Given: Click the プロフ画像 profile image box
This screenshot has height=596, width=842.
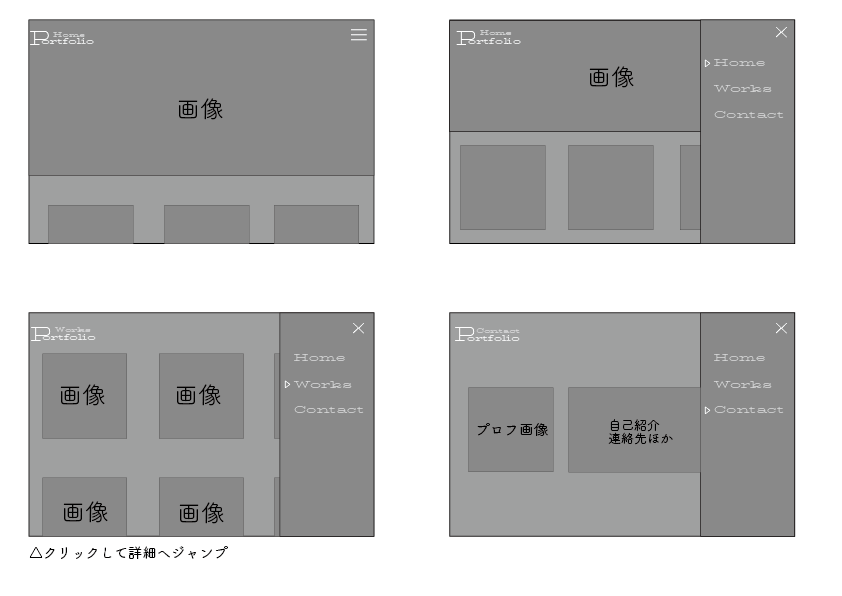Looking at the screenshot, I should pos(511,430).
